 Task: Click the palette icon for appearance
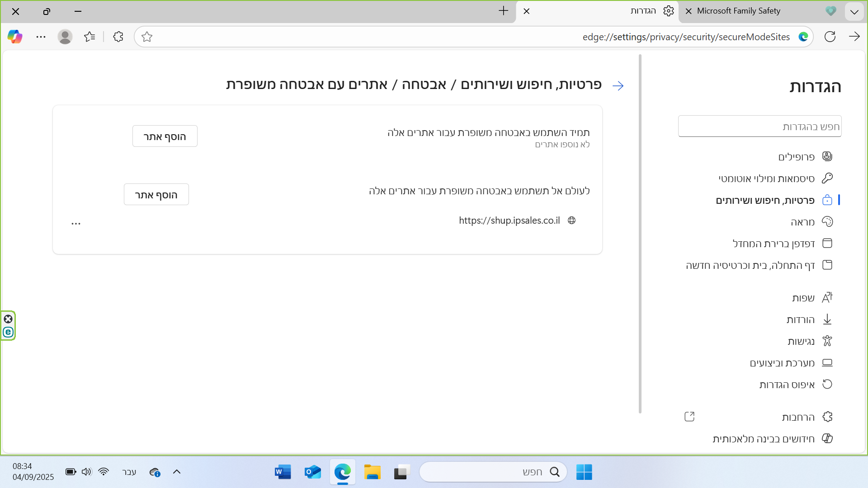click(x=827, y=221)
